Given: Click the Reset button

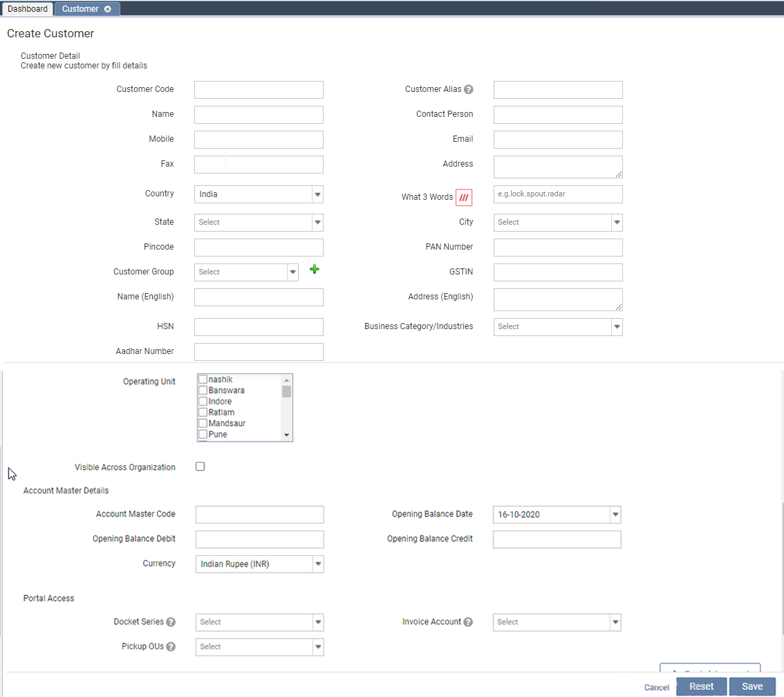Looking at the screenshot, I should pyautogui.click(x=701, y=687).
